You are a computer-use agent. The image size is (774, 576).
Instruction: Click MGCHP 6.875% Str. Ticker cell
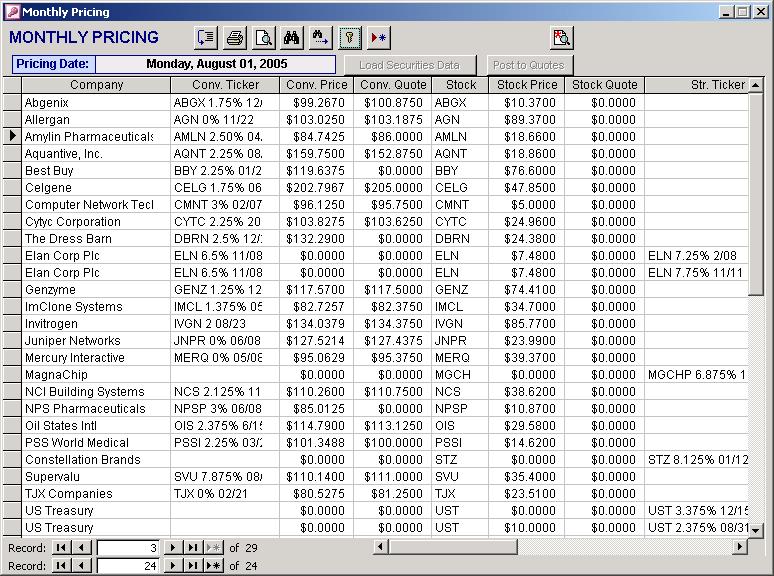tap(697, 375)
